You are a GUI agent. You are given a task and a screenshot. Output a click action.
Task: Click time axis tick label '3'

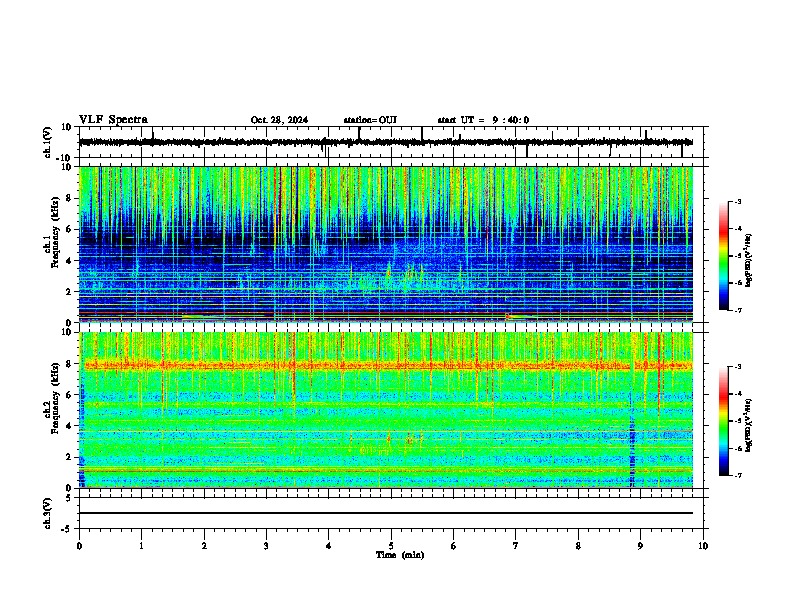point(266,546)
